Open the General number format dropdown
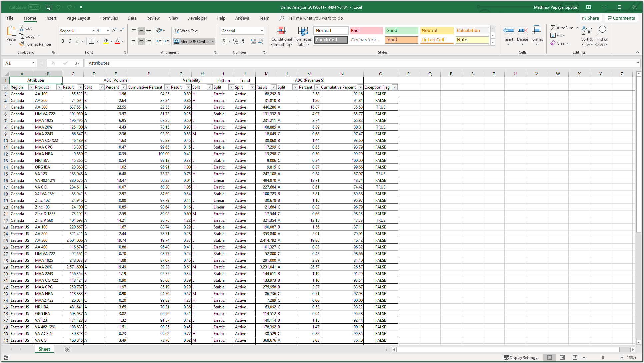 (x=262, y=31)
